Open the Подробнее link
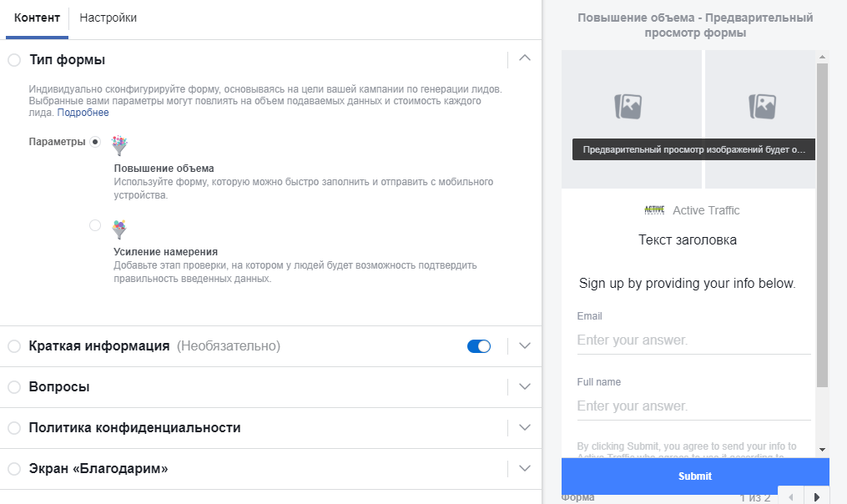The height and width of the screenshot is (504, 847). 83,113
